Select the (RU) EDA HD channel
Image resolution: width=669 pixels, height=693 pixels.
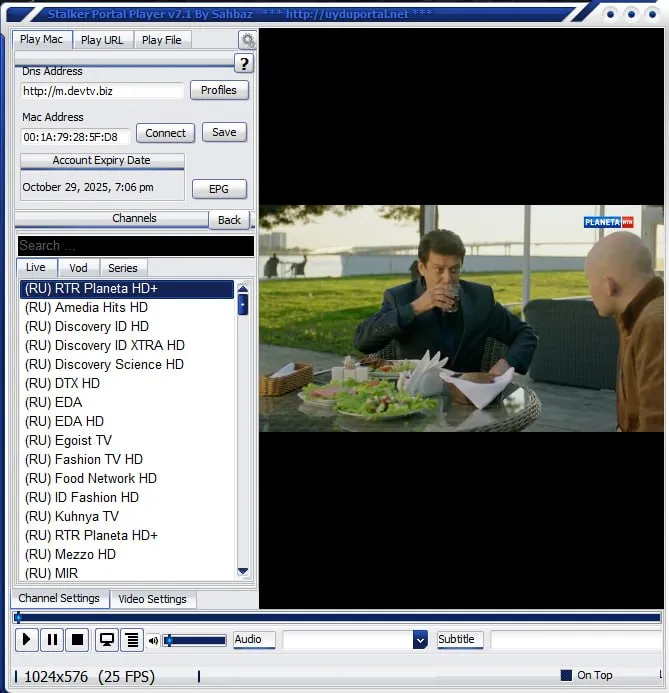(126, 422)
